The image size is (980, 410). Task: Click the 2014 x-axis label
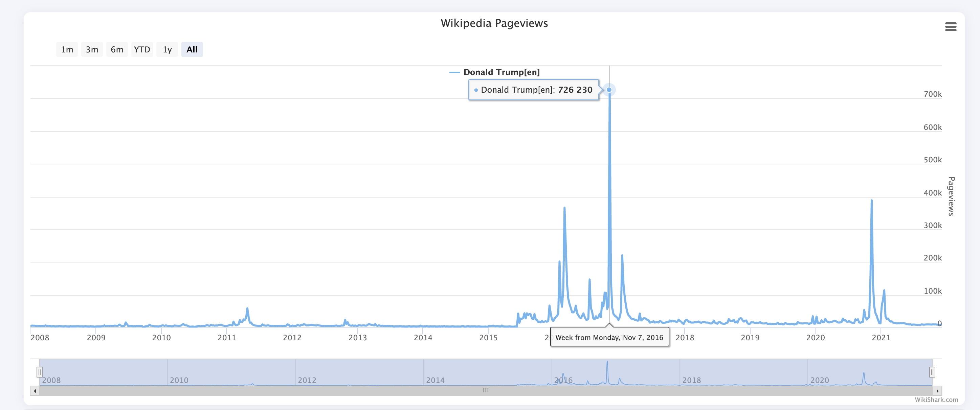click(423, 337)
